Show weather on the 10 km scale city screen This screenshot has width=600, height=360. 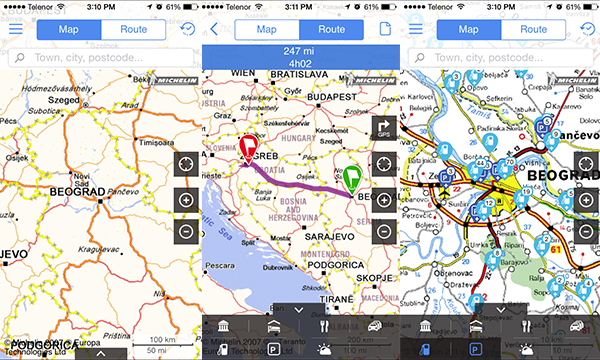click(x=526, y=349)
